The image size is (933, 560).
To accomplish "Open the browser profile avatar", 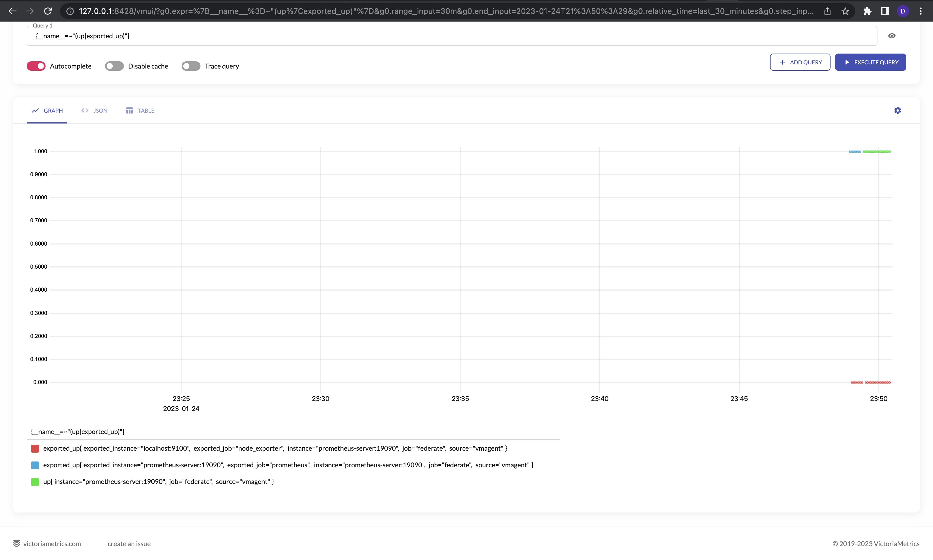I will pos(903,11).
